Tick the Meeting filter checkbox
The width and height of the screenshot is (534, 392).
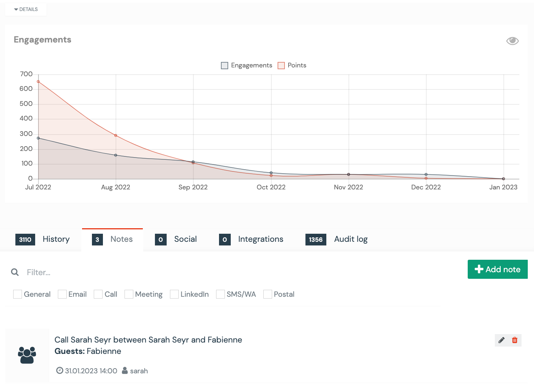pos(129,294)
